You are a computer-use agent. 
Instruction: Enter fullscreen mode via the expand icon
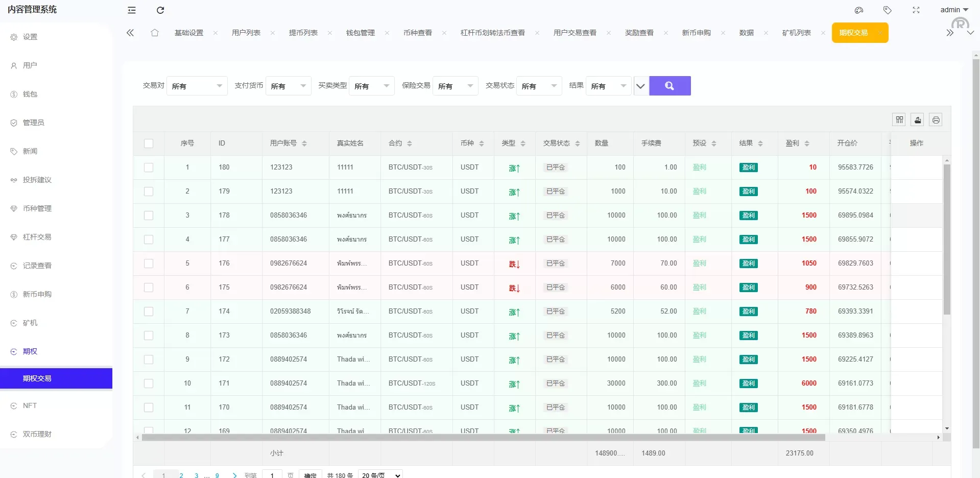(916, 10)
